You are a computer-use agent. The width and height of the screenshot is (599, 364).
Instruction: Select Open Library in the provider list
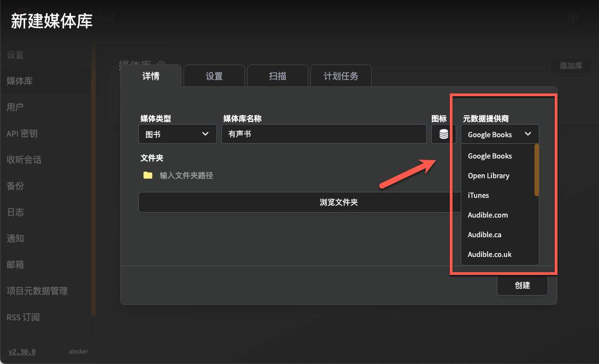tap(497, 175)
